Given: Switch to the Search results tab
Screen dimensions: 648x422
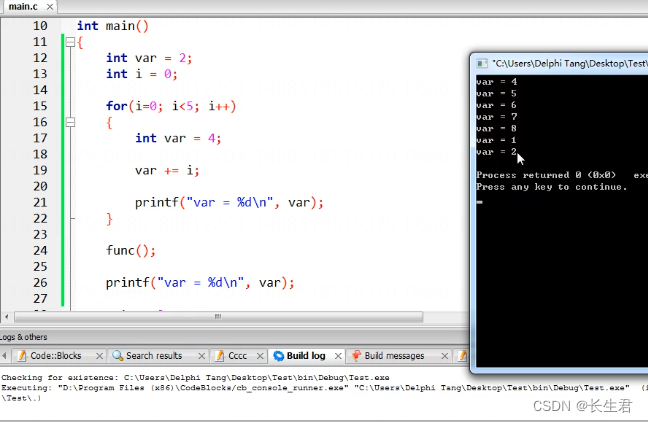Looking at the screenshot, I should [154, 356].
